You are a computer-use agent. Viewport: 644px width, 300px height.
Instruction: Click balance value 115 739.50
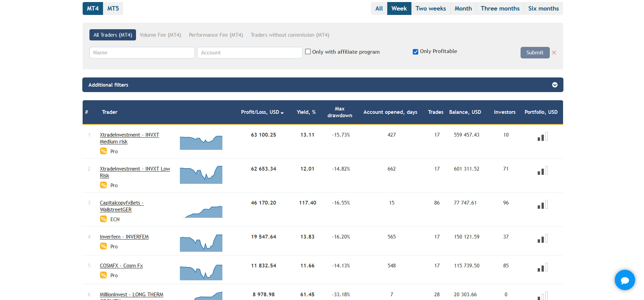tap(467, 266)
